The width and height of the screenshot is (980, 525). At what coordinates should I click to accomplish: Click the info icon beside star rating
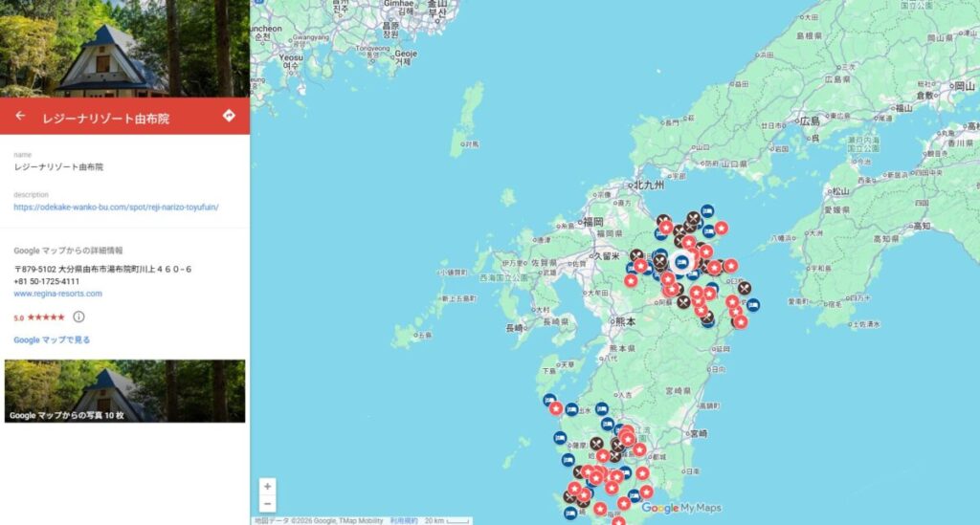click(78, 317)
